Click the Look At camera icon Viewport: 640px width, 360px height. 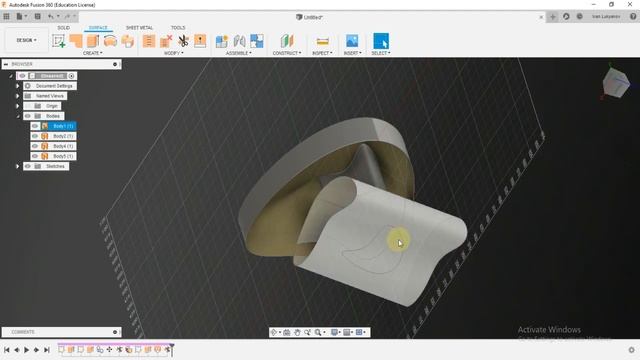(287, 333)
